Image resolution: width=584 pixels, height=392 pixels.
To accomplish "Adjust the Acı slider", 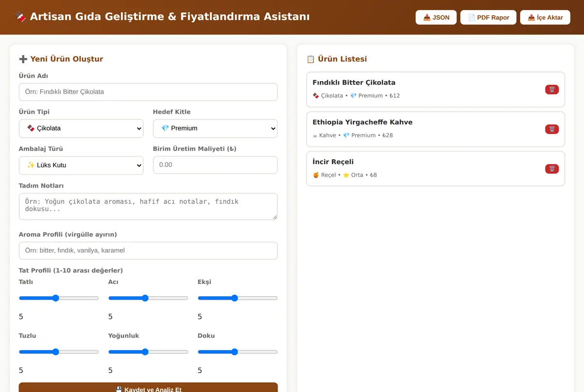I will click(148, 298).
